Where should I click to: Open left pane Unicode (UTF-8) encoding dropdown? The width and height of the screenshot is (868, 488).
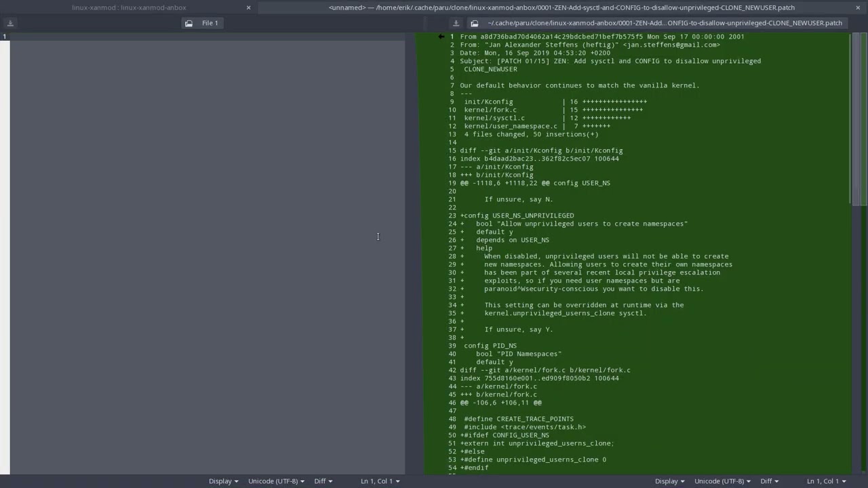click(x=276, y=481)
